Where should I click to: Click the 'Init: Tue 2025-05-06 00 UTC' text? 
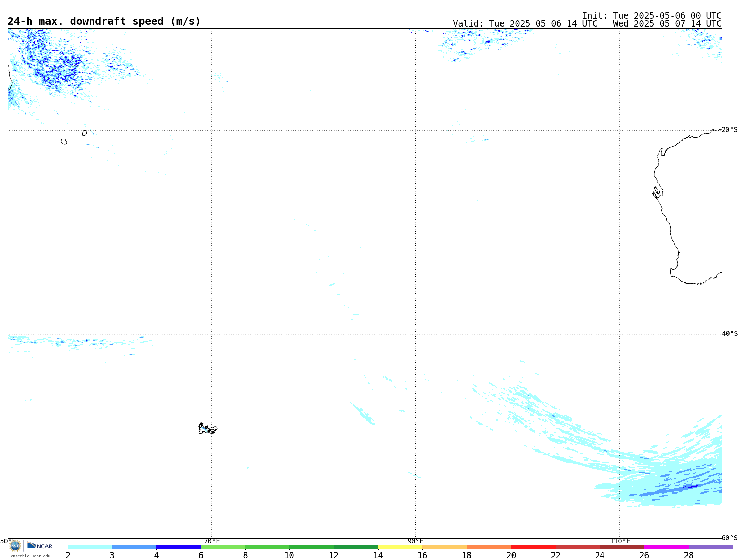652,16
